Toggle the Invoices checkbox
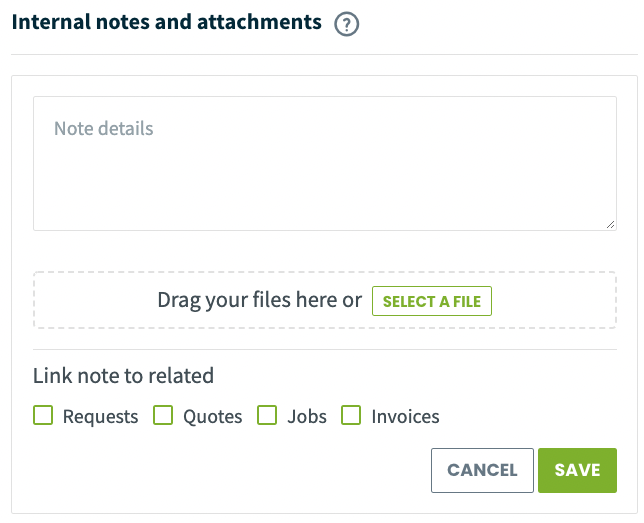Screen dimensions: 644x523 (x=351, y=415)
